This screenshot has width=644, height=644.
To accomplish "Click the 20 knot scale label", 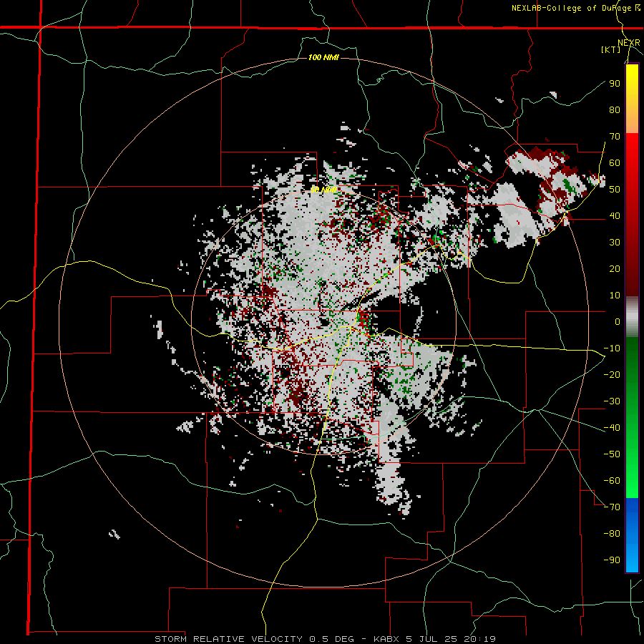I will [615, 268].
